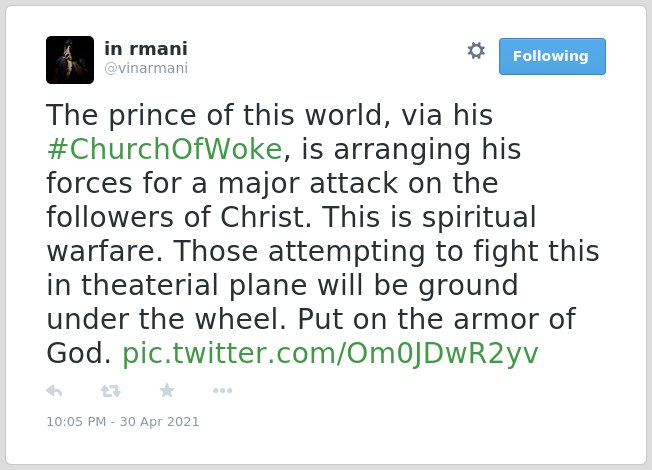This screenshot has height=470, width=652.
Task: Click the tweet's first line 'The prince of this world'
Action: [x=214, y=115]
